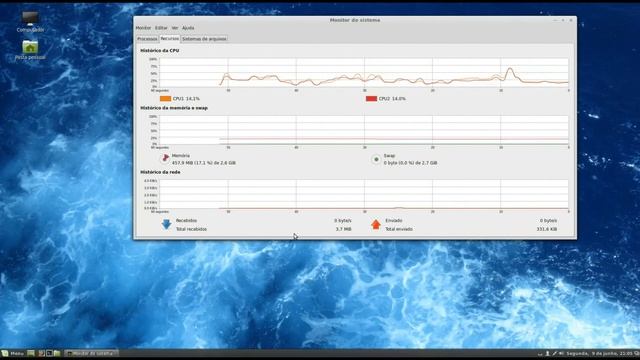Click the user icon in system tray

coord(547,353)
